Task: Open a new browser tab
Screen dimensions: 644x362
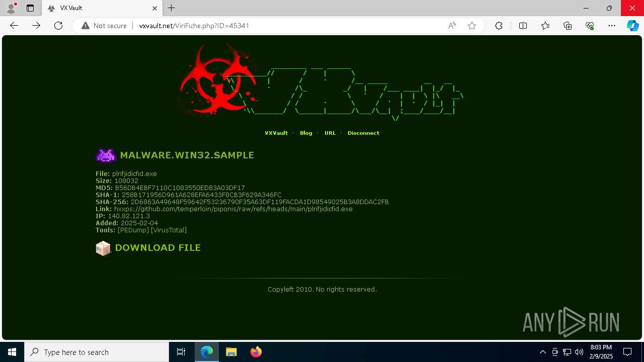Action: [x=172, y=8]
